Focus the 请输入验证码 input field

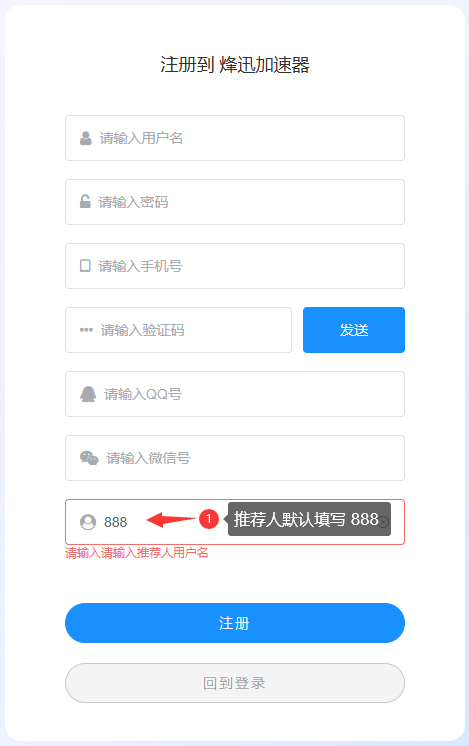coord(178,330)
